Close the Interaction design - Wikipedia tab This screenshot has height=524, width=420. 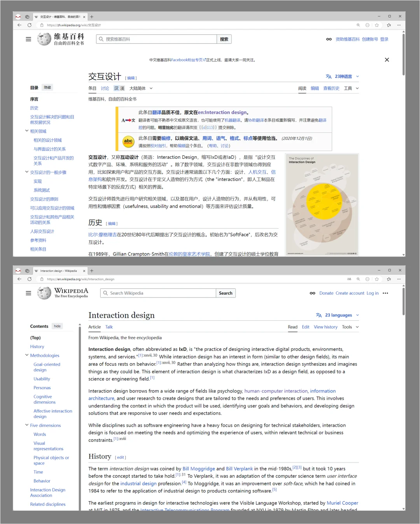pos(84,271)
